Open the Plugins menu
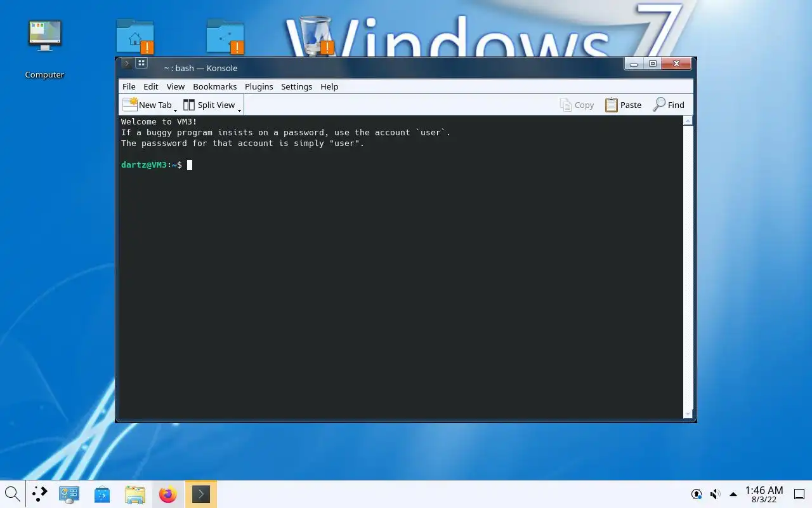 259,86
